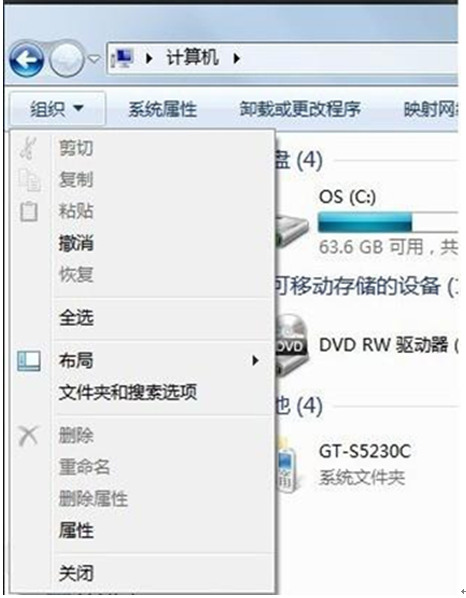The width and height of the screenshot is (466, 598).
Task: Click the scissors icon beside 剪切
Action: point(28,148)
